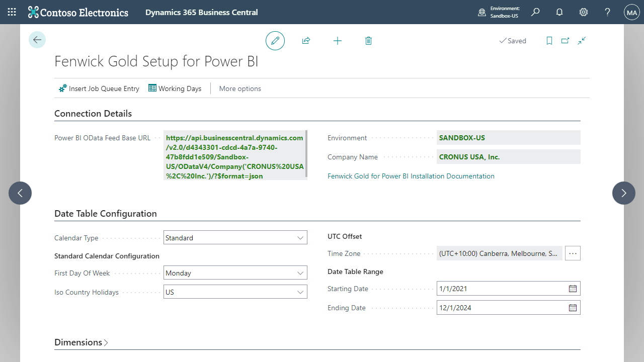Viewport: 644px width, 362px height.
Task: Click the share icon
Action: click(x=306, y=41)
